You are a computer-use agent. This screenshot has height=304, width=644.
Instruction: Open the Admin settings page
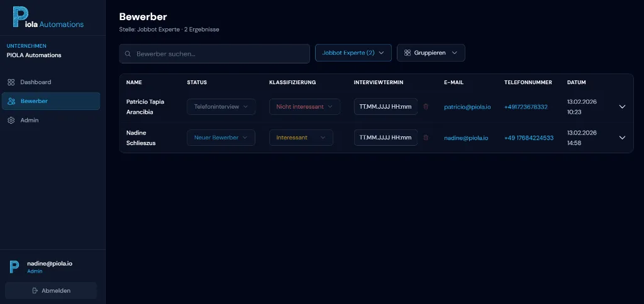(29, 120)
